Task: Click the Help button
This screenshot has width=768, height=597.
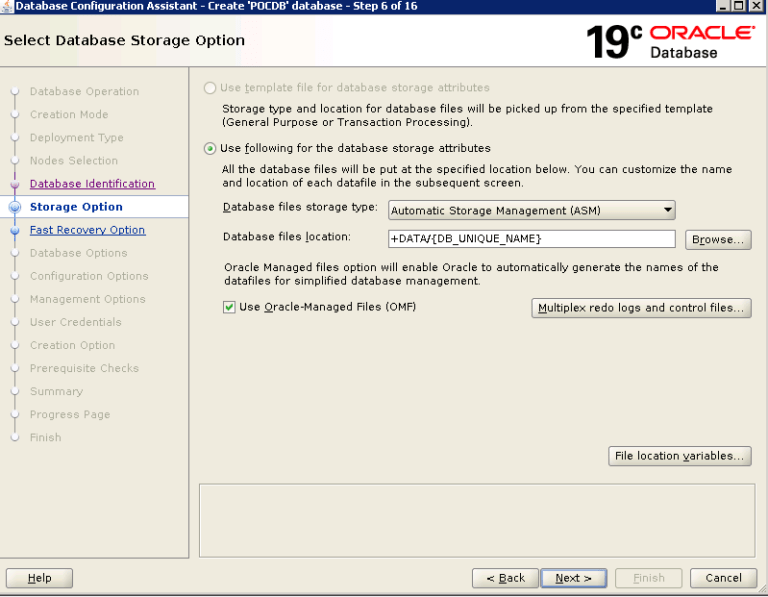Action: [x=40, y=578]
